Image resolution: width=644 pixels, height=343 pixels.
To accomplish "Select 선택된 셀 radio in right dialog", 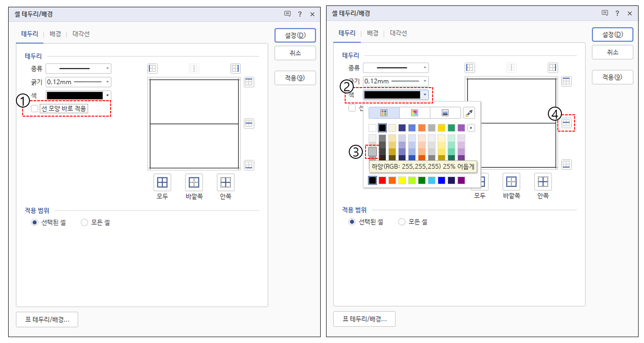I will pyautogui.click(x=352, y=222).
